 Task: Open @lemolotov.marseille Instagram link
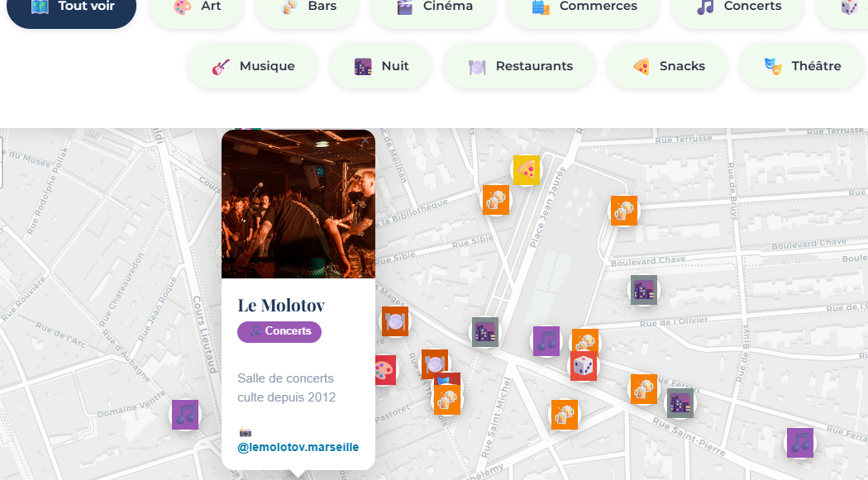click(x=298, y=447)
